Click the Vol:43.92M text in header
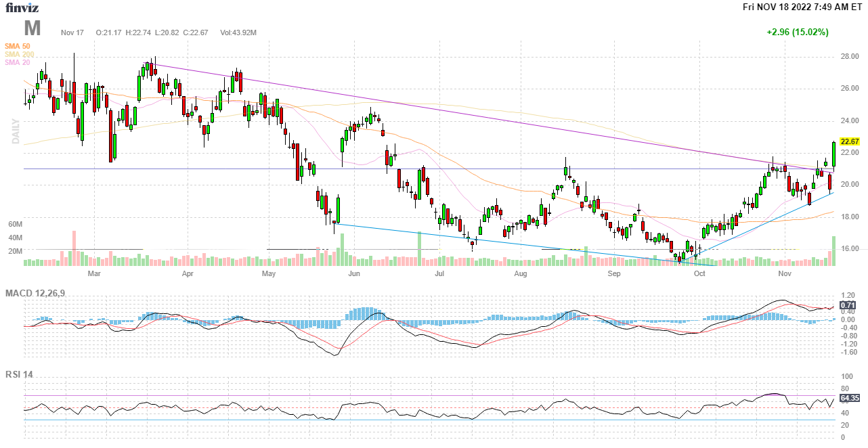Viewport: 868px width, 448px height. coord(238,32)
